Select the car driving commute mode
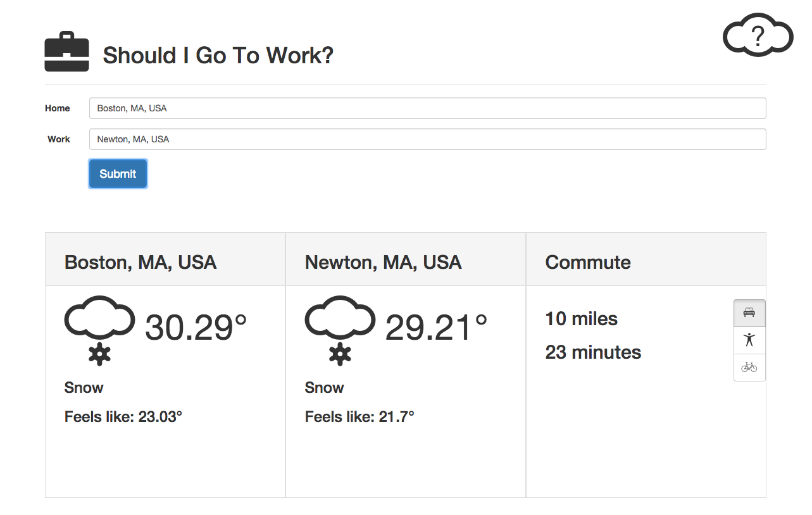Screen dimensions: 812x515 pyautogui.click(x=749, y=313)
